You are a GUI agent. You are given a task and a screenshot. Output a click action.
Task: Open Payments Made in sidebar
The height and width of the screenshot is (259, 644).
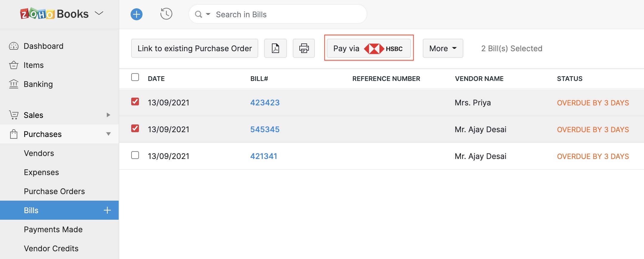[53, 230]
